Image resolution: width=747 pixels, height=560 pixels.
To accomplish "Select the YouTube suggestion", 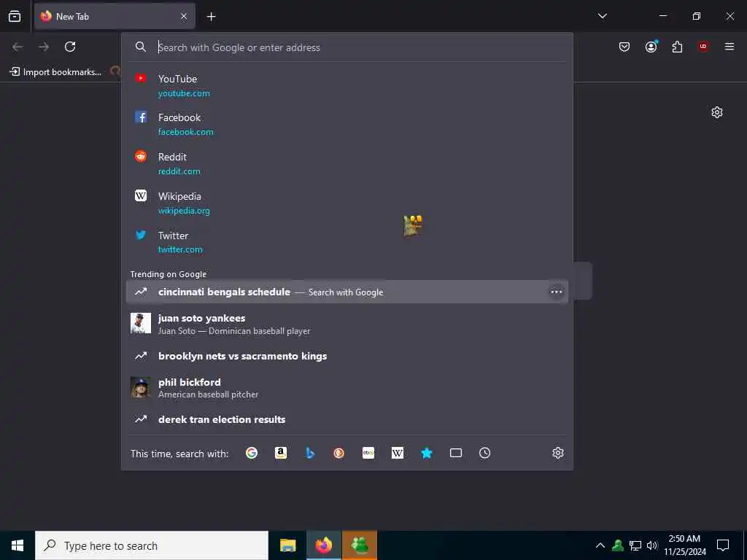I will tap(347, 85).
